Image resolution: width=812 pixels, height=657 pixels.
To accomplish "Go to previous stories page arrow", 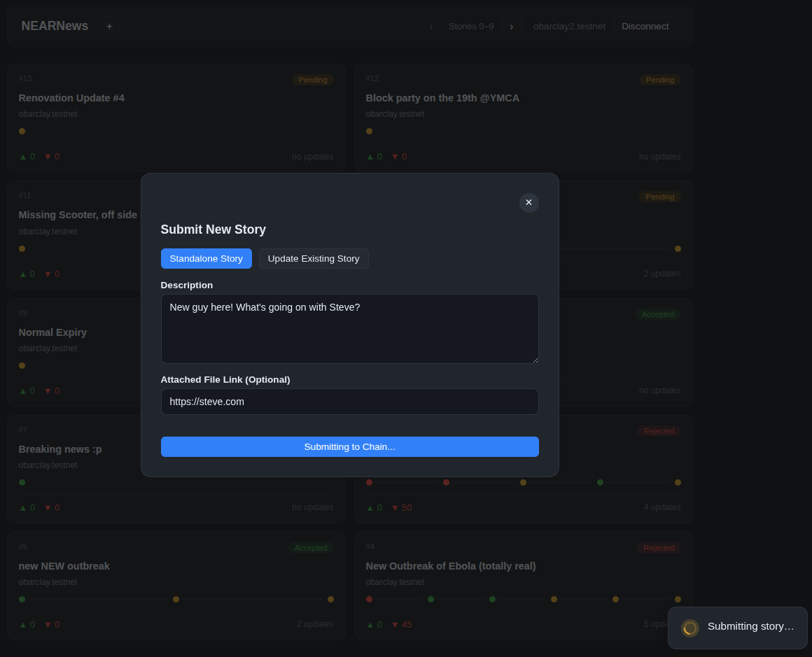I will (431, 27).
